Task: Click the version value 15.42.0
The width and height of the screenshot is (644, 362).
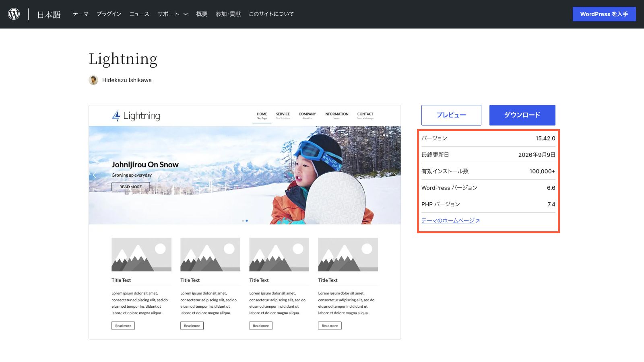Action: [545, 138]
